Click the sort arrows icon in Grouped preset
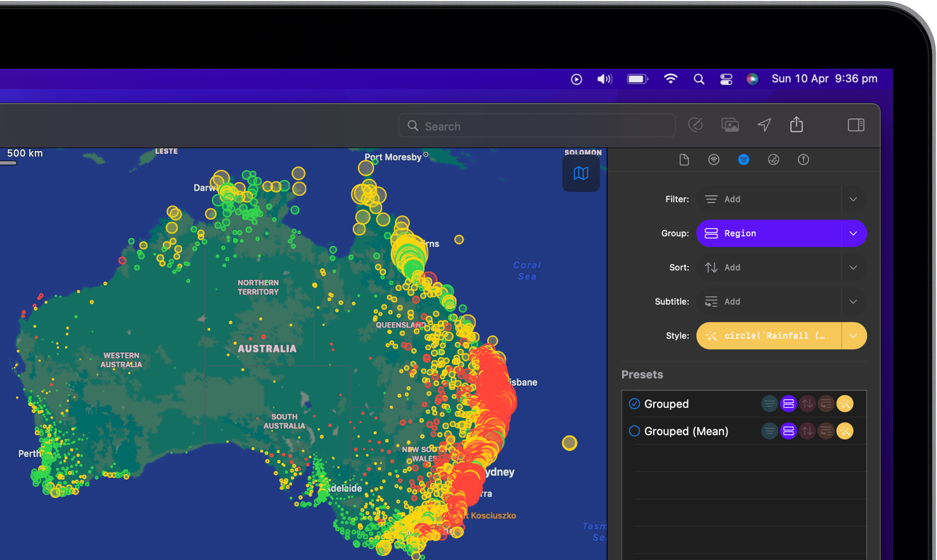Image resolution: width=937 pixels, height=560 pixels. (807, 403)
